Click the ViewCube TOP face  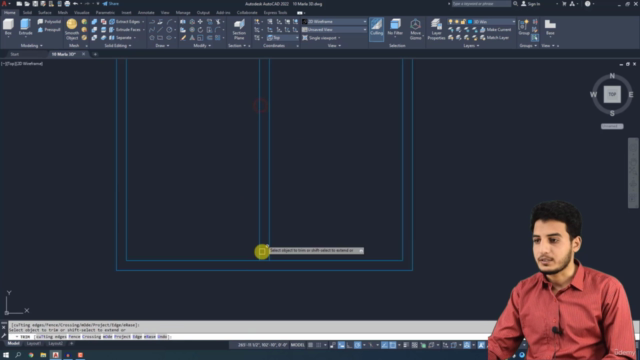[612, 94]
